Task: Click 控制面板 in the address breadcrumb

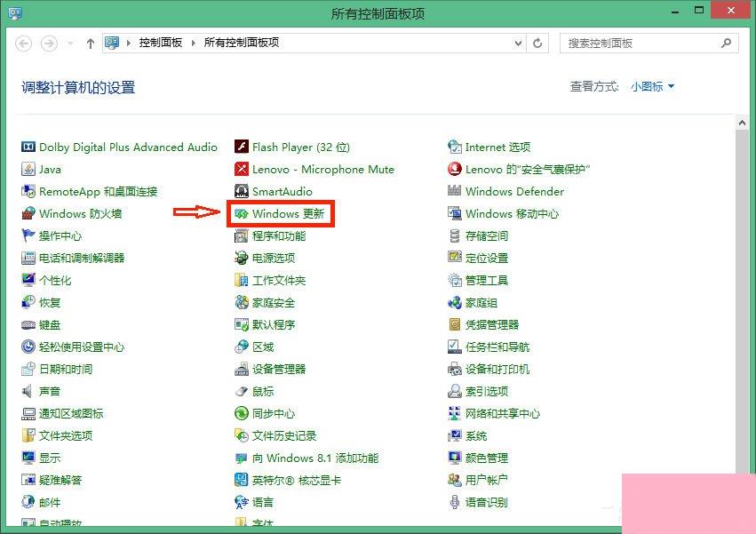Action: pos(161,43)
